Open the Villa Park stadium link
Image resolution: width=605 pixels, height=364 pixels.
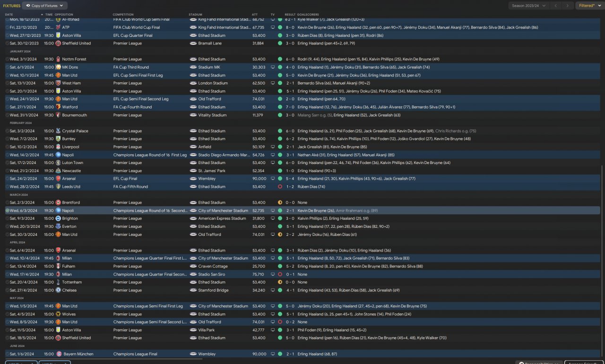pyautogui.click(x=207, y=330)
